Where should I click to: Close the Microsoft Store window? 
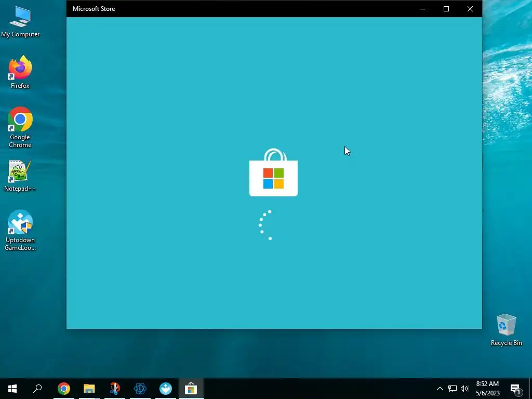click(x=470, y=9)
